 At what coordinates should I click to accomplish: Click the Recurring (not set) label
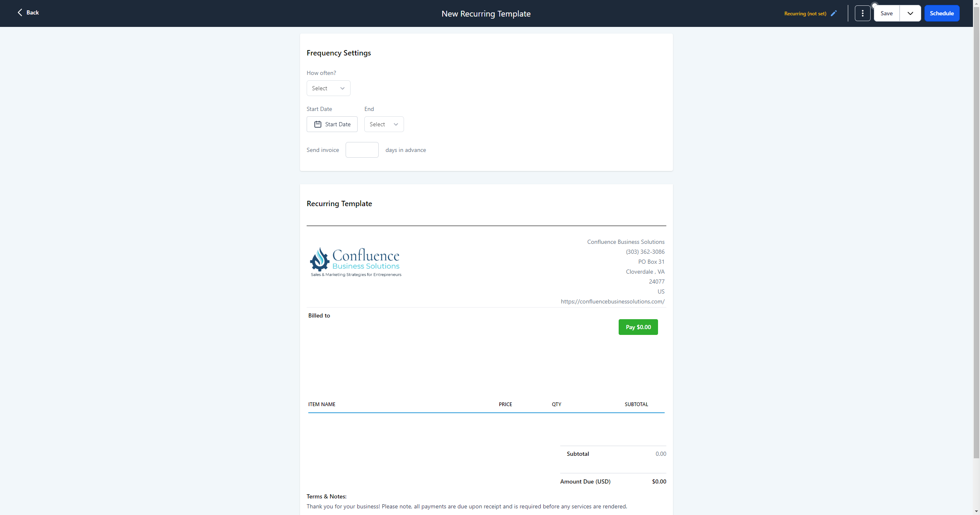coord(805,14)
